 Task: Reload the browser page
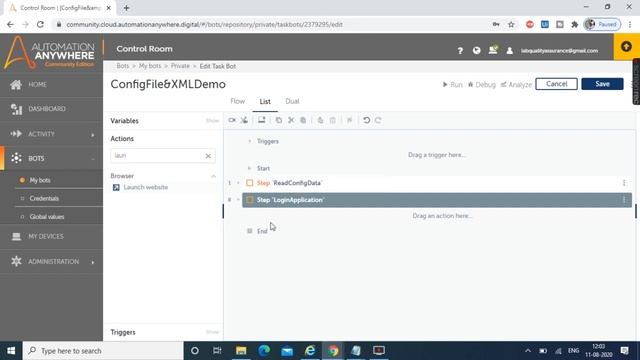point(40,24)
